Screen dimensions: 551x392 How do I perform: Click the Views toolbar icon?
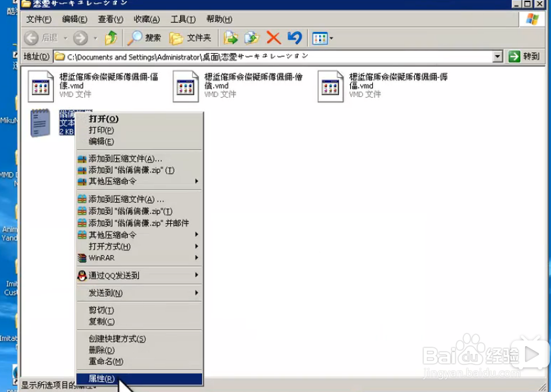coord(321,38)
